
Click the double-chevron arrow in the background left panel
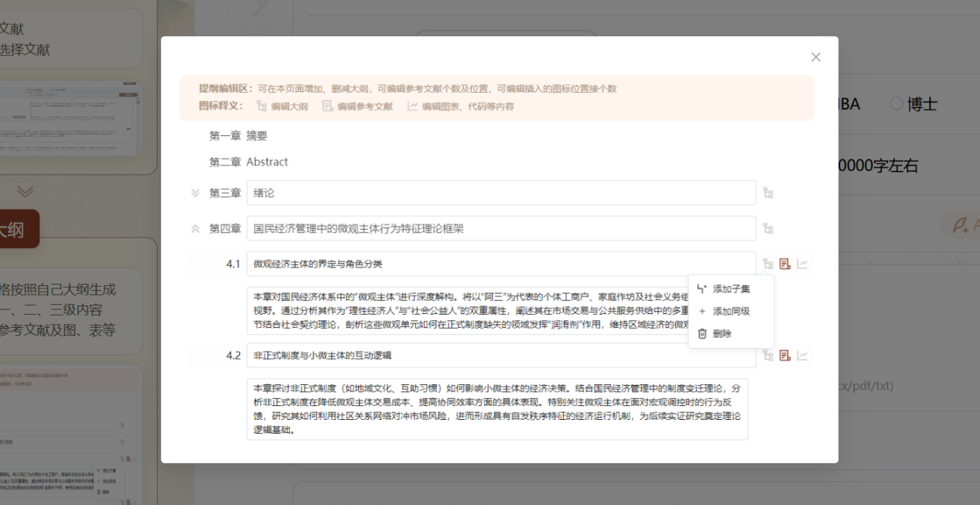pos(26,191)
